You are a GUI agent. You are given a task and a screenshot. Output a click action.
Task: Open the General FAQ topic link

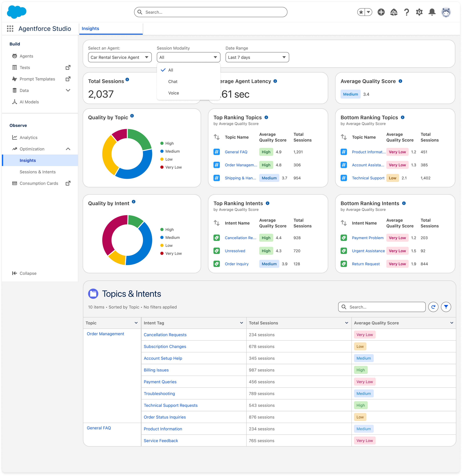click(236, 152)
